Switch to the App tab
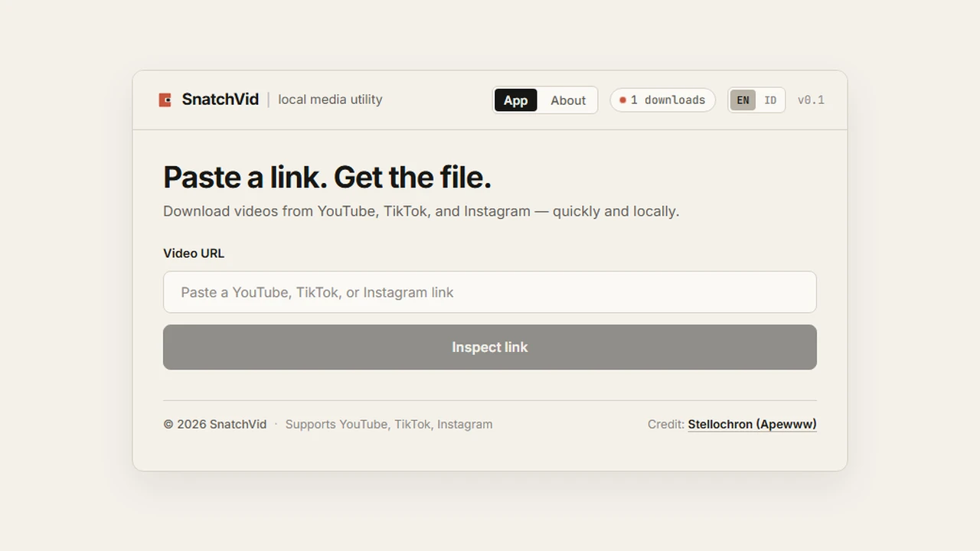980x551 pixels. [516, 100]
